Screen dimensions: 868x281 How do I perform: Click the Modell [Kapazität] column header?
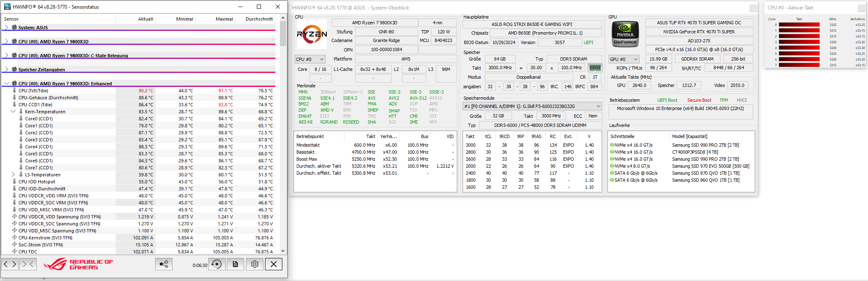[712, 136]
